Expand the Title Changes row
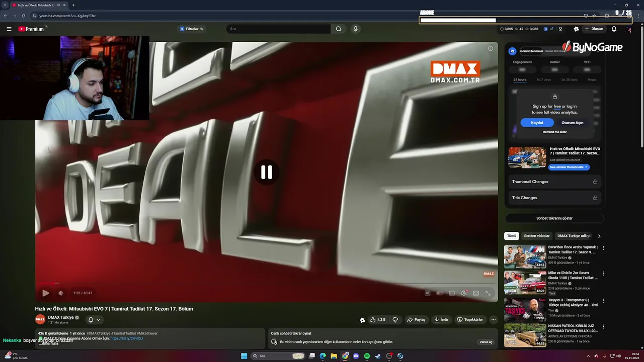The image size is (644, 362). click(554, 198)
